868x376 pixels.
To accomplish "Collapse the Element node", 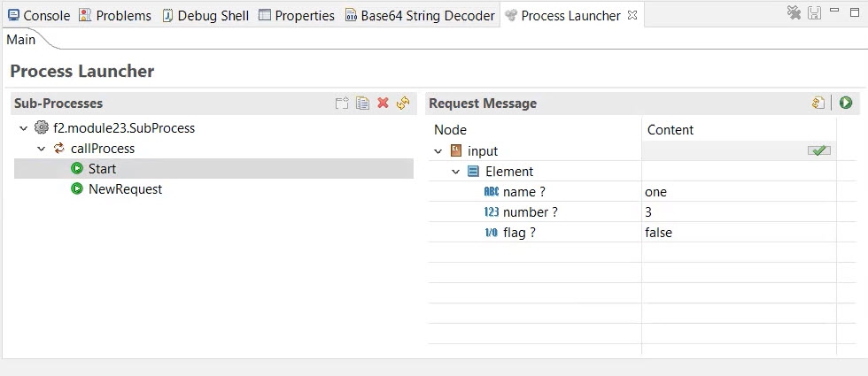I will [x=456, y=172].
